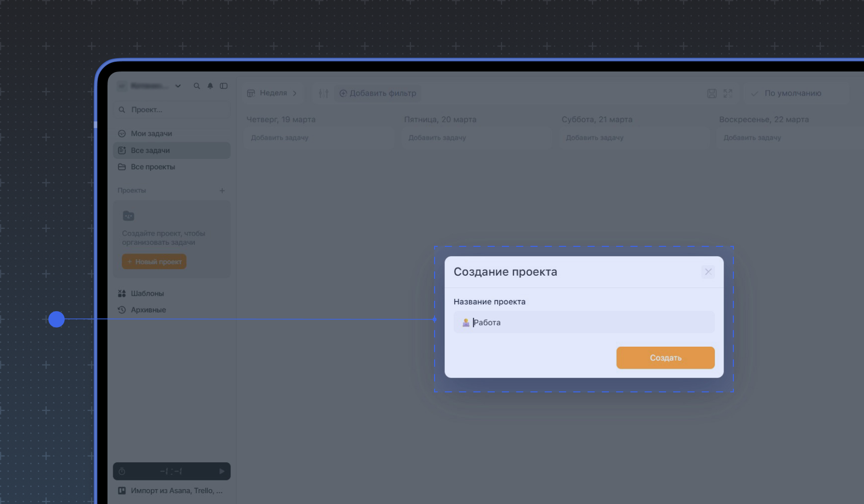Click the search magnifier icon in sidebar header
The image size is (864, 504).
(x=196, y=86)
